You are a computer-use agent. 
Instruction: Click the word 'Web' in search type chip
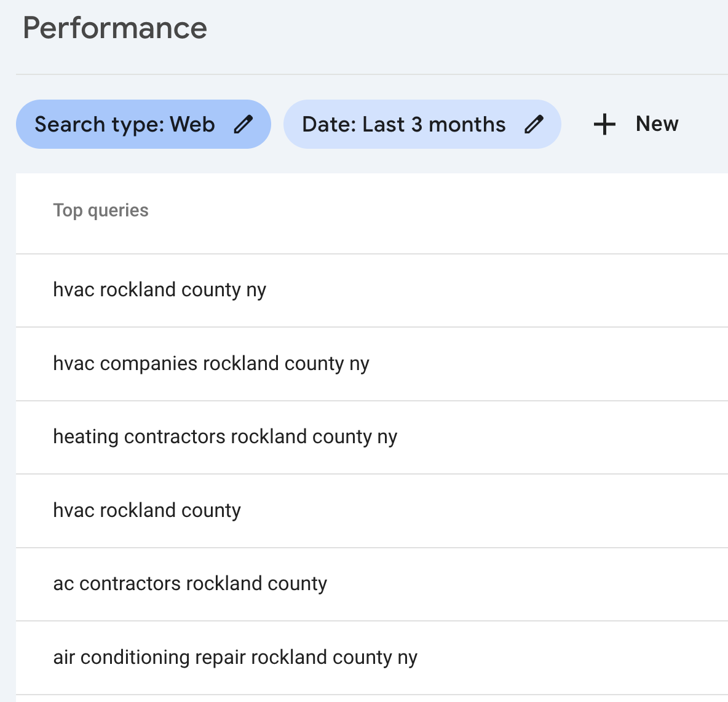click(x=192, y=124)
